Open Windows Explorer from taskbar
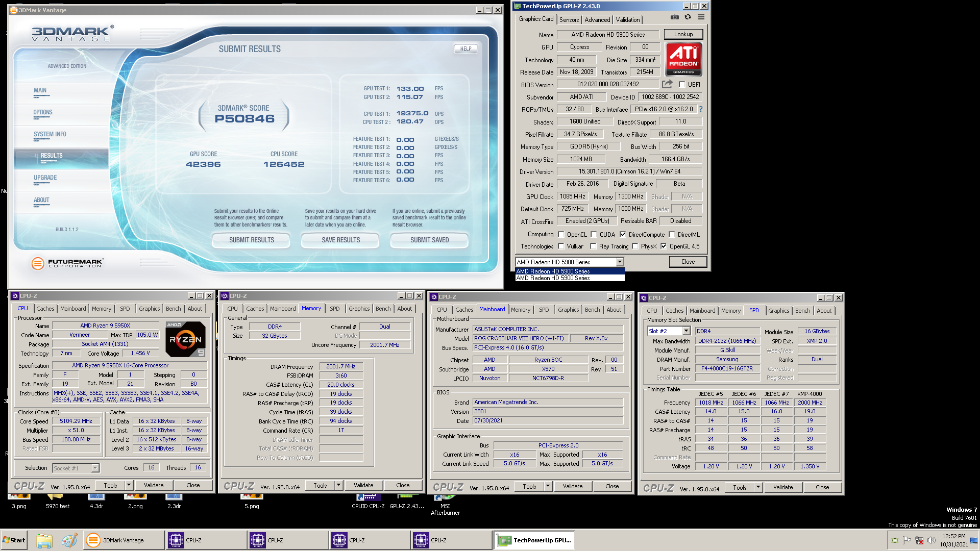 pos(44,540)
